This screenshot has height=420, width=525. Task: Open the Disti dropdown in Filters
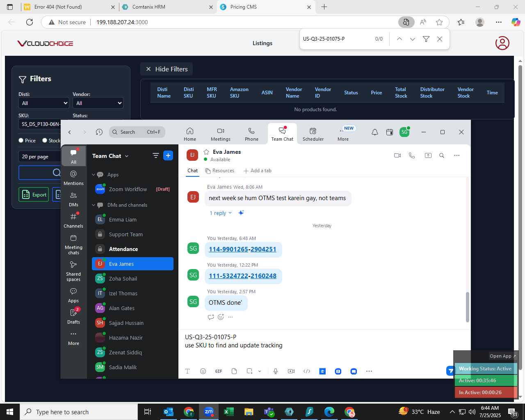[x=44, y=103]
